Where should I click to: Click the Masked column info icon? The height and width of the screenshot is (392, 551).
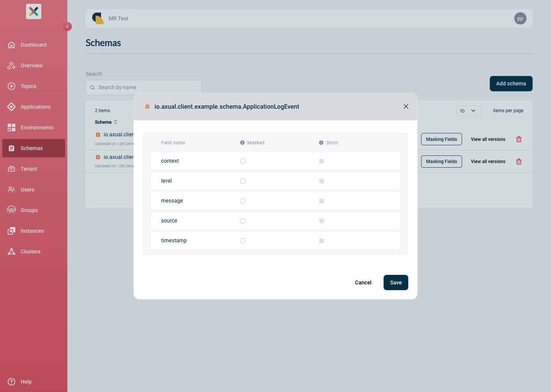(x=242, y=143)
